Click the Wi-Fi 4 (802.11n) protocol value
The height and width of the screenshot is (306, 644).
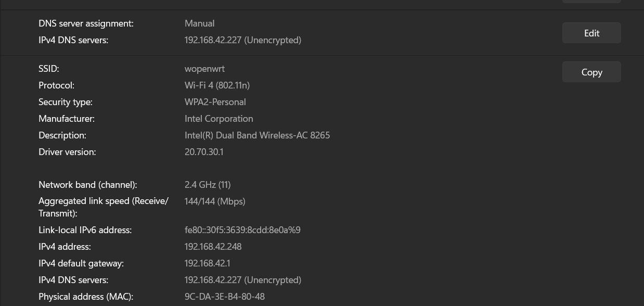pos(217,85)
